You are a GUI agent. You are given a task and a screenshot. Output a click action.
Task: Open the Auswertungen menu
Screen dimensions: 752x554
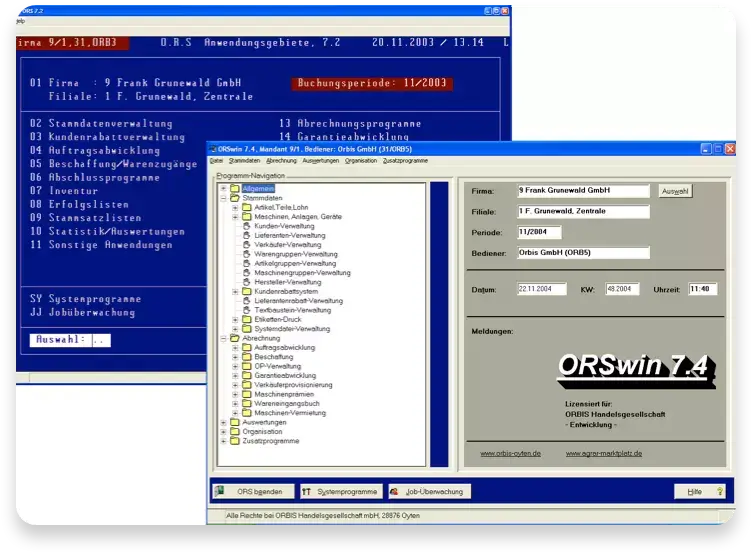321,161
